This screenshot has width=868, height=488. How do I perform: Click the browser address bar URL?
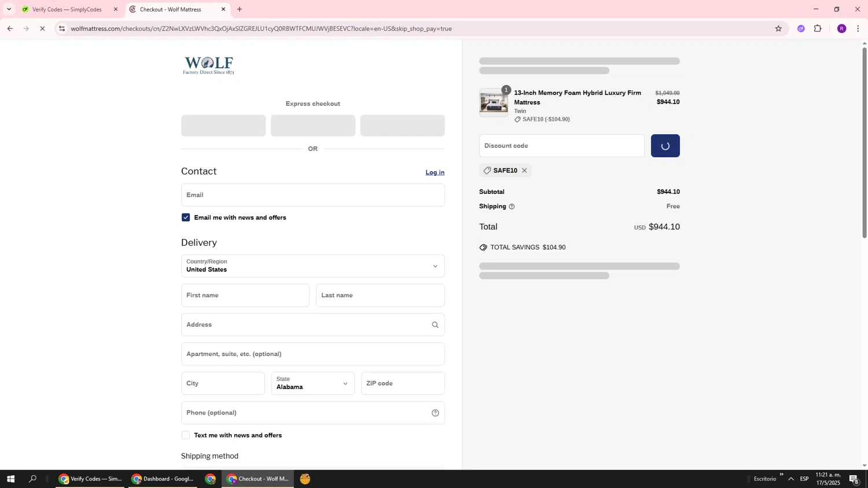coord(261,28)
